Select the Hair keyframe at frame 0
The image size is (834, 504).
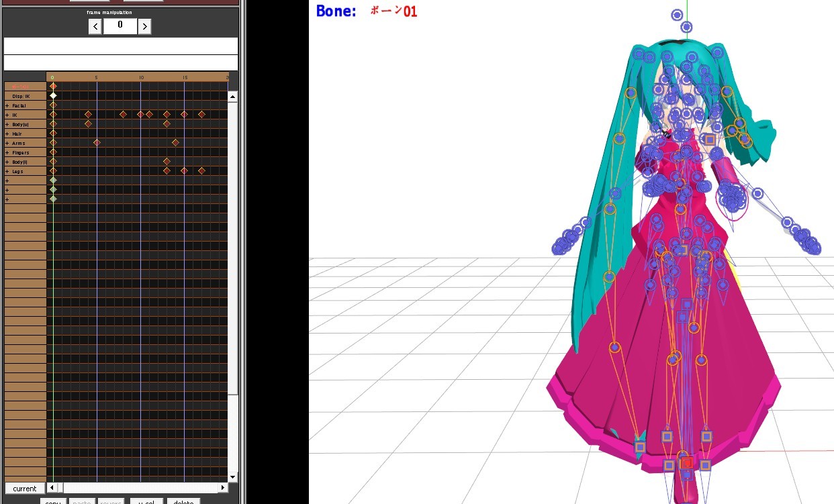point(53,134)
